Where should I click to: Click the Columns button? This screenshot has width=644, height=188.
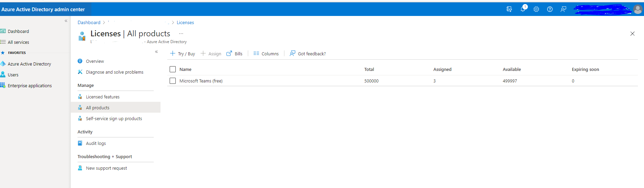pyautogui.click(x=266, y=54)
